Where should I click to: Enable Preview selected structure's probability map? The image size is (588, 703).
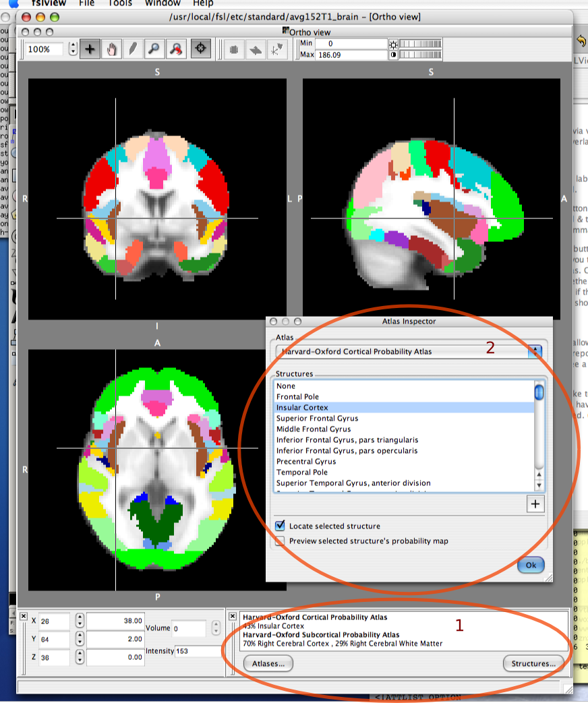coord(280,541)
